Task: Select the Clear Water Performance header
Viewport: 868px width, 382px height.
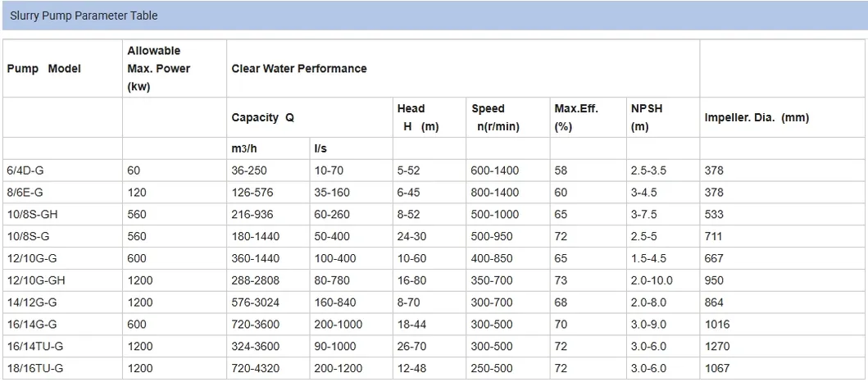Action: tap(299, 69)
